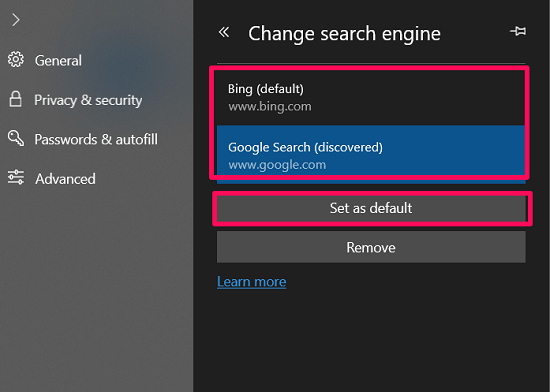Image resolution: width=550 pixels, height=392 pixels.
Task: Click the www.bing.com URL text
Action: pyautogui.click(x=270, y=107)
